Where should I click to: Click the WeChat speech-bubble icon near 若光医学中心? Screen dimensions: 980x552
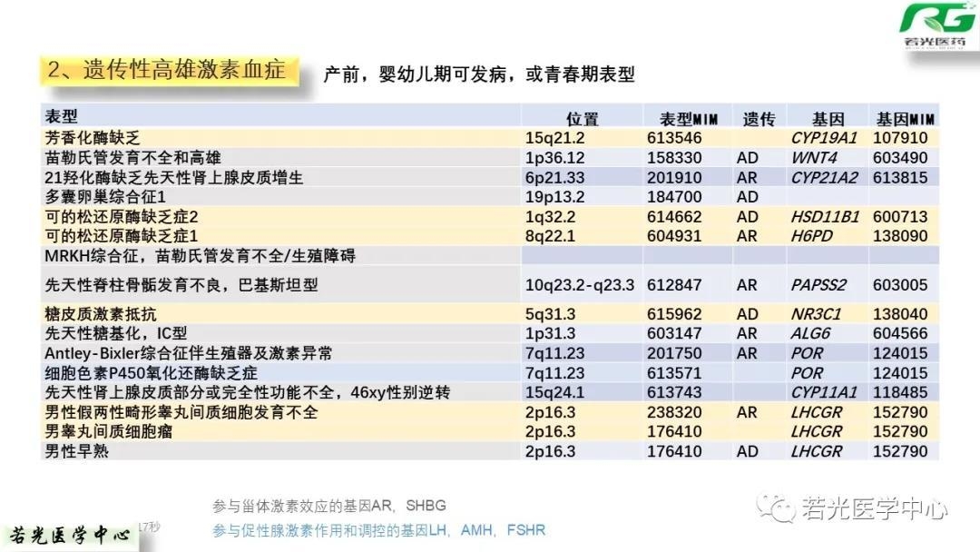point(782,509)
